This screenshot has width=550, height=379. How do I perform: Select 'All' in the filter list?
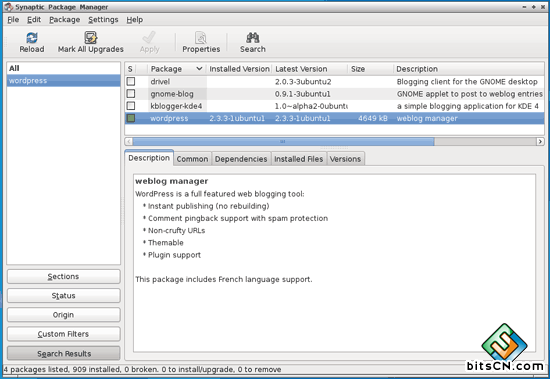tap(63, 68)
